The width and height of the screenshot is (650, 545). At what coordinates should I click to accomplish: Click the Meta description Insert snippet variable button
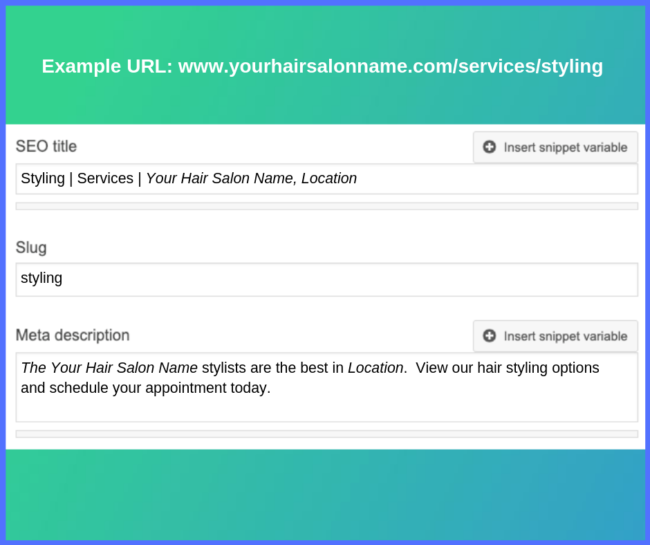(x=555, y=336)
